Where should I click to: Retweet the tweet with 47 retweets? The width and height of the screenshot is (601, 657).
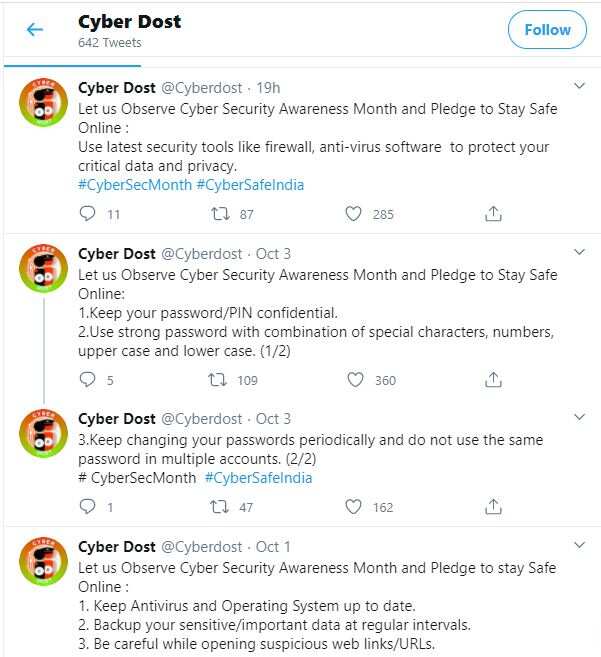click(x=220, y=507)
